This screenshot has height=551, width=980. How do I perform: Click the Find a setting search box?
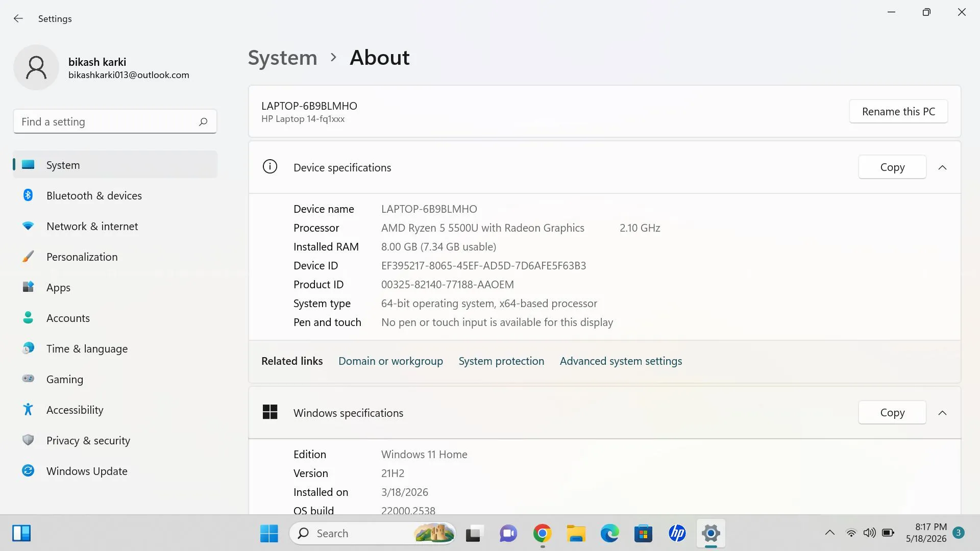click(x=115, y=121)
